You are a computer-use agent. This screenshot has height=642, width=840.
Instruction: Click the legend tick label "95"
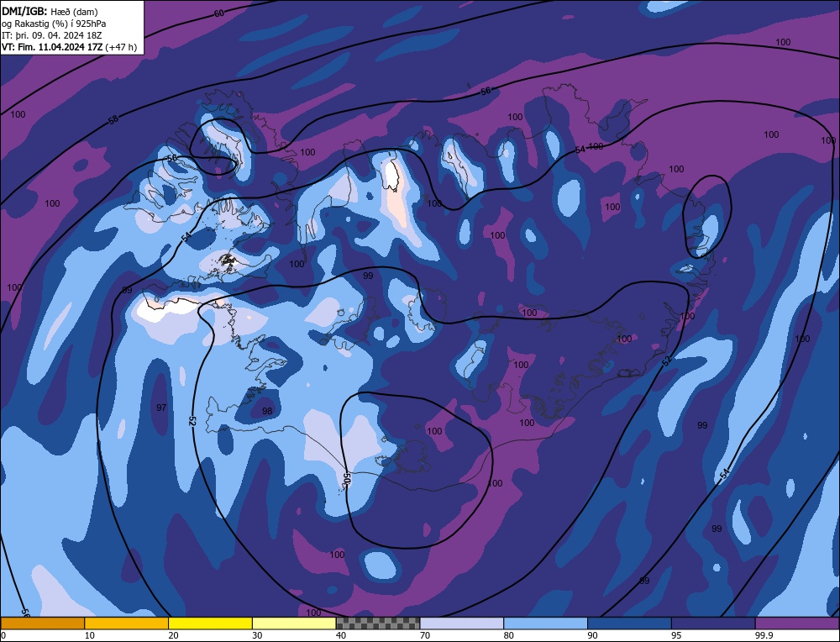coord(676,635)
